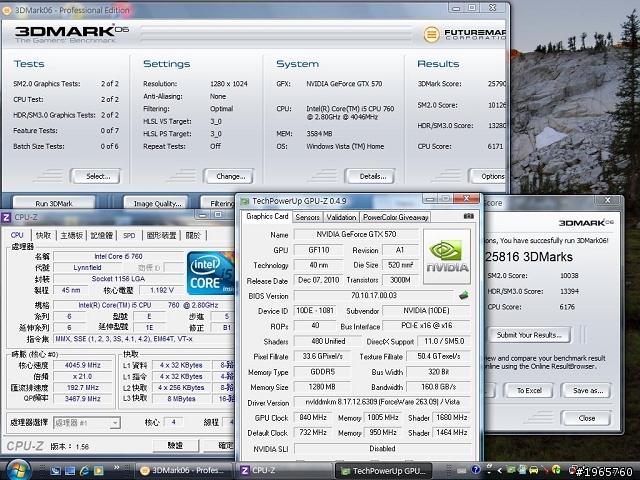The image size is (640, 480).
Task: Click the Memory Size 1280 MB value
Action: click(322, 387)
